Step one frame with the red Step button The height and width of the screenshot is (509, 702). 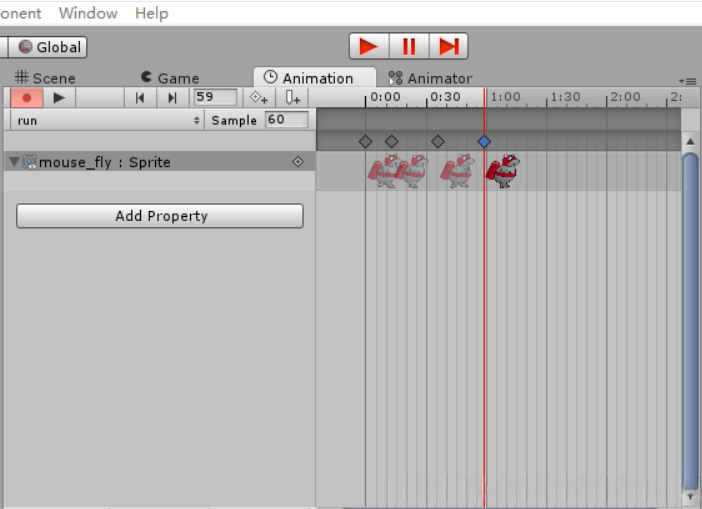click(449, 46)
